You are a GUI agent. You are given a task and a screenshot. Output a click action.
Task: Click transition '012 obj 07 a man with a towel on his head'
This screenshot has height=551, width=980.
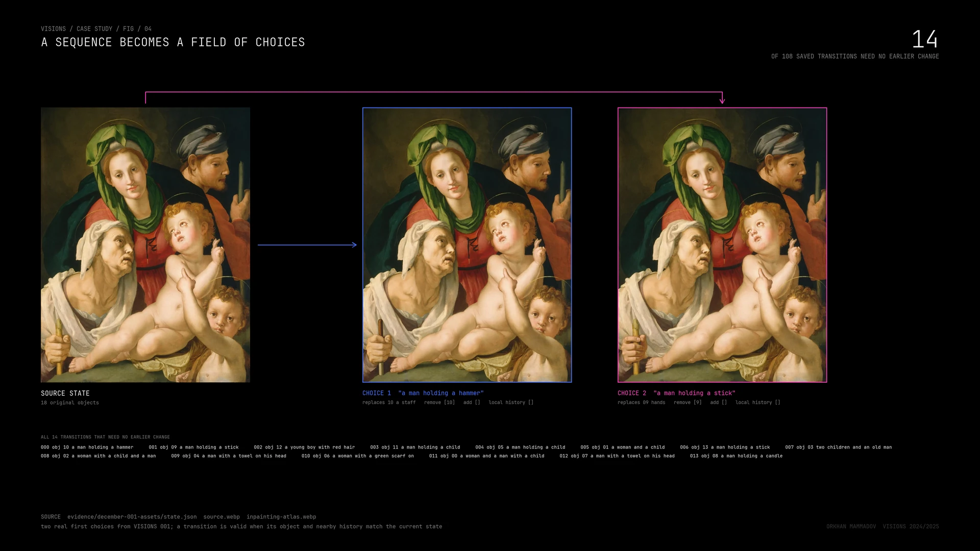click(617, 456)
